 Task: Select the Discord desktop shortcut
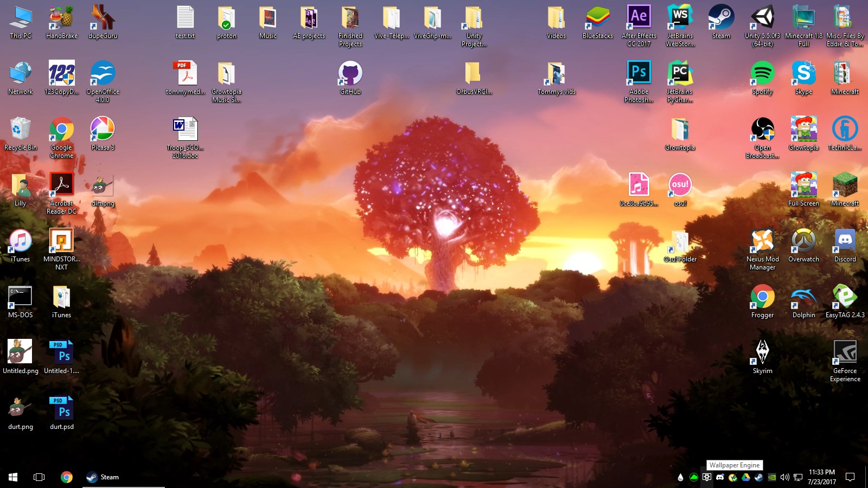(845, 246)
